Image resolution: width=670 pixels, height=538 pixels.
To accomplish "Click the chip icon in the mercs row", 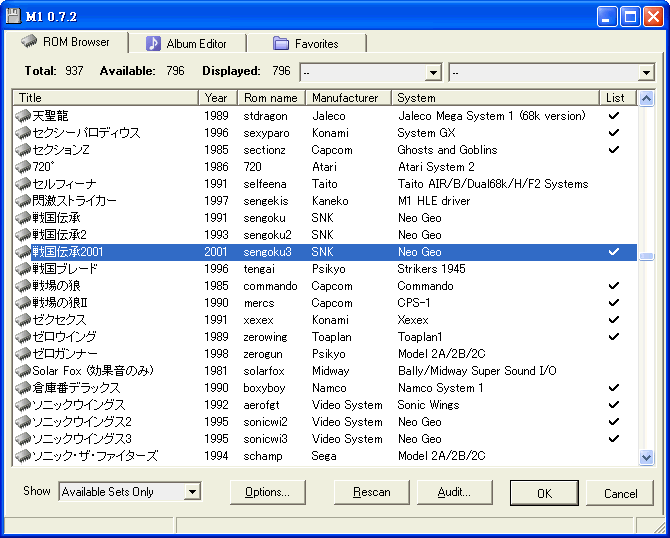I will pos(23,303).
